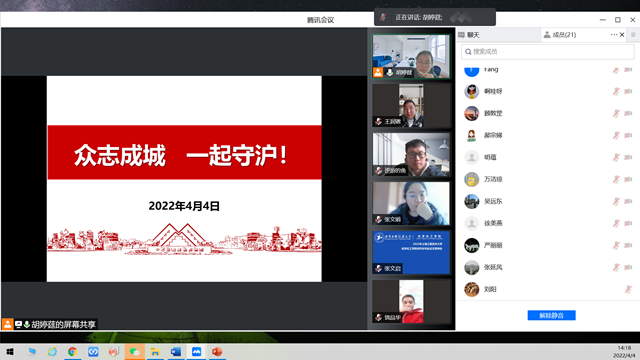Close the members side panel with X

622,35
